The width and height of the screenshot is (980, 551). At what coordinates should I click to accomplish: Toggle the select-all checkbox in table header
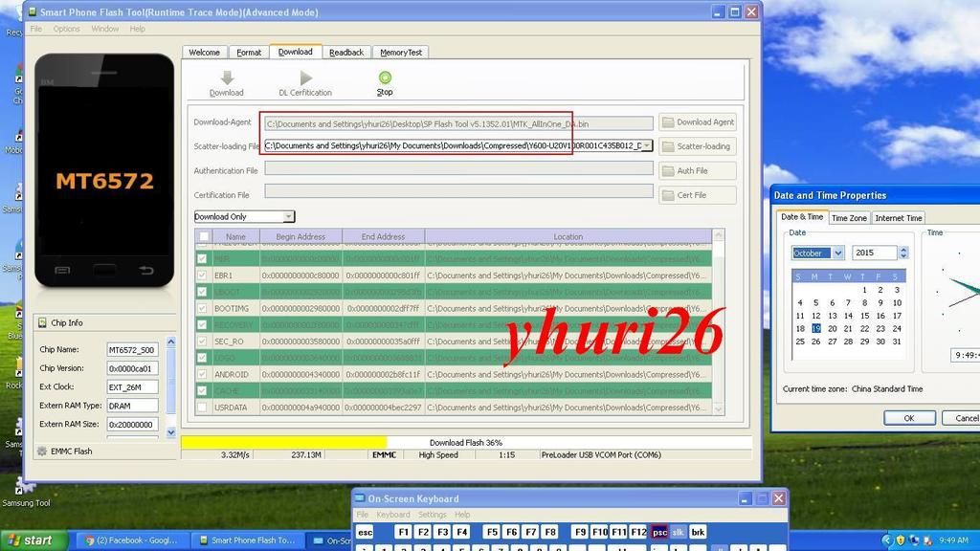click(x=202, y=236)
